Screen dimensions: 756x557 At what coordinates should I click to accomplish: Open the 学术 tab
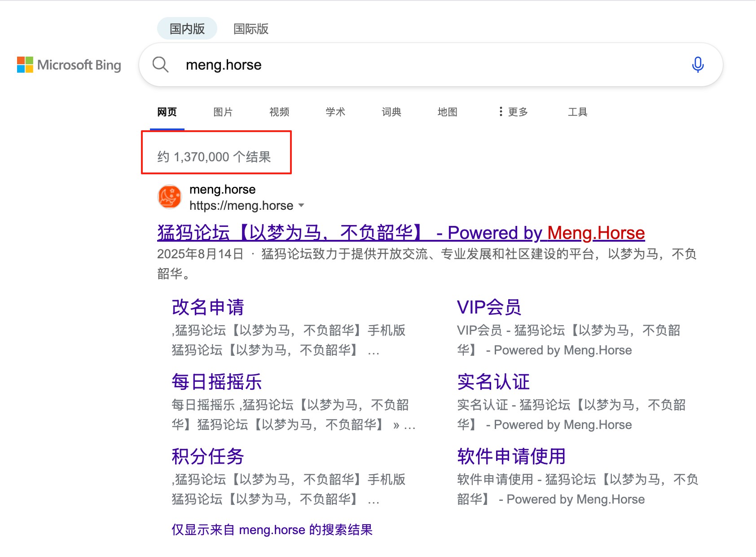click(335, 112)
